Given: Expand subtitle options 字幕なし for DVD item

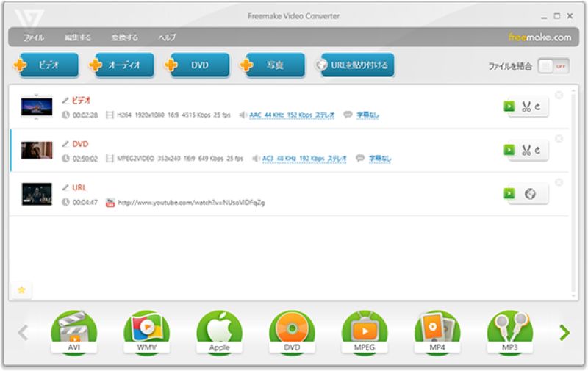Looking at the screenshot, I should [379, 159].
